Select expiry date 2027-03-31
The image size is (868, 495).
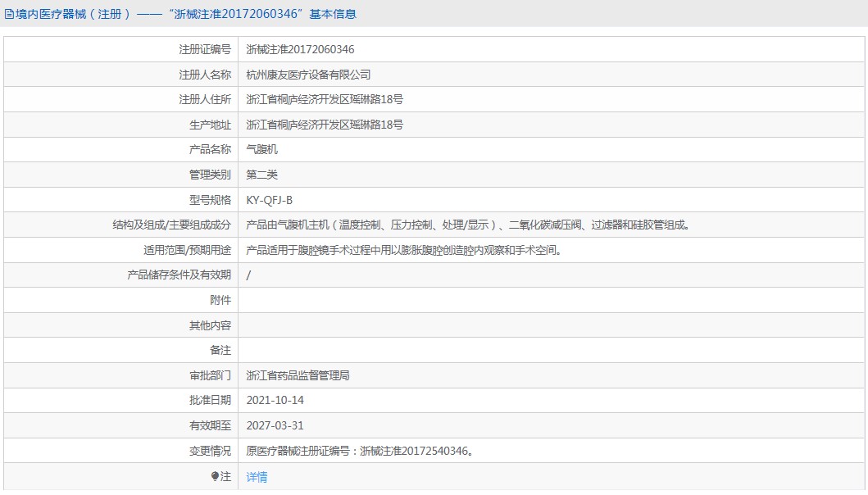tap(275, 426)
